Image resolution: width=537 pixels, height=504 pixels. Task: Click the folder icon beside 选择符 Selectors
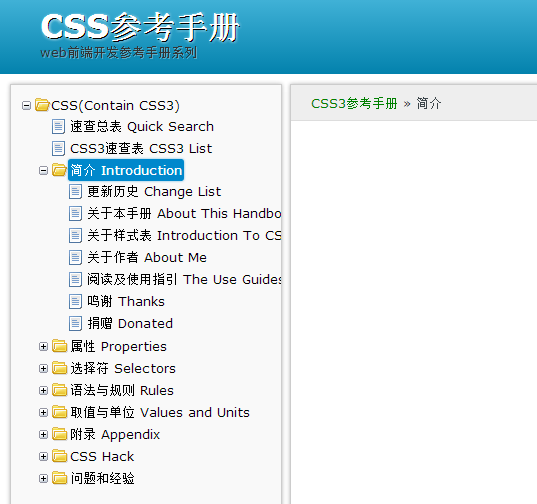pos(60,368)
